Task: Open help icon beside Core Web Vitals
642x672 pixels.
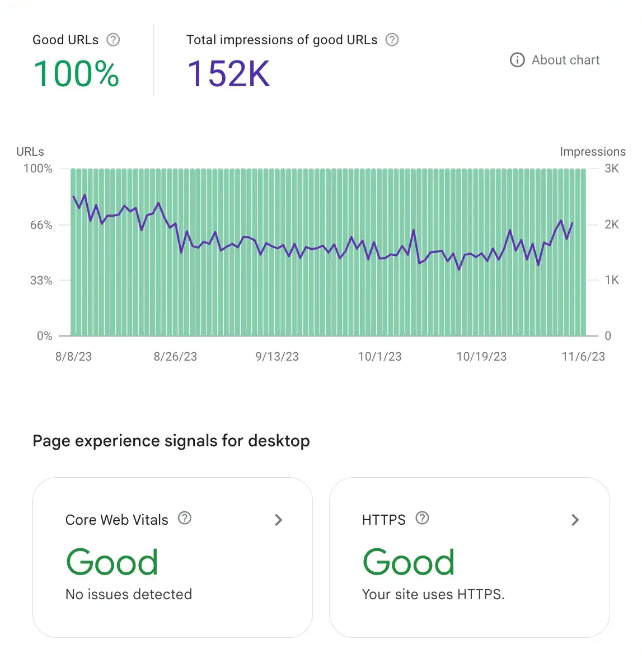Action: (x=185, y=518)
